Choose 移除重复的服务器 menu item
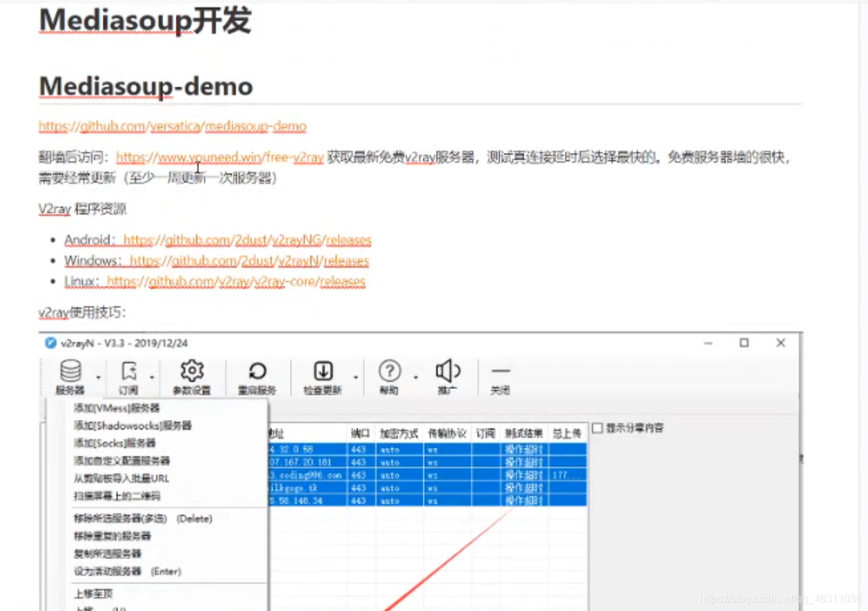 click(x=112, y=536)
